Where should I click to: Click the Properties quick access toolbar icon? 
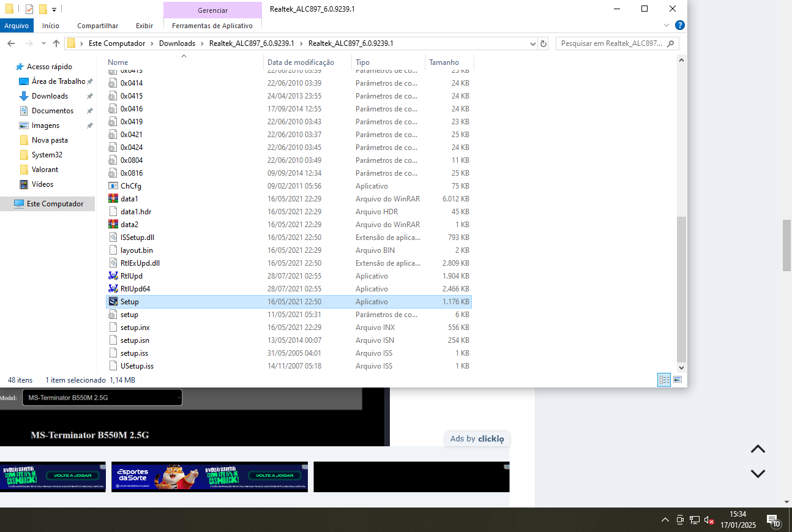(29, 9)
